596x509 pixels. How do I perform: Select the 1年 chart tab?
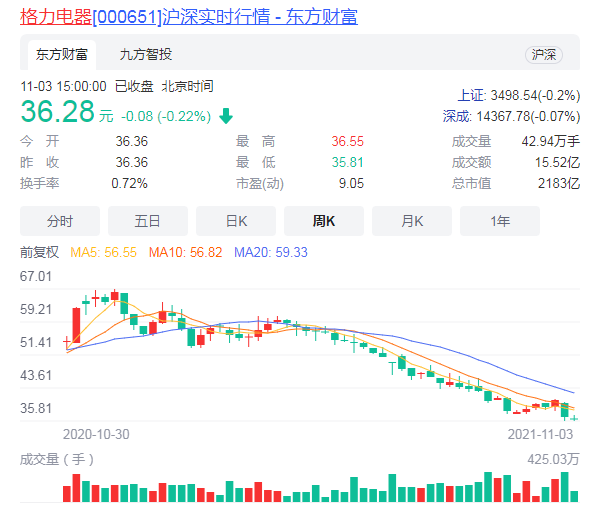(500, 221)
